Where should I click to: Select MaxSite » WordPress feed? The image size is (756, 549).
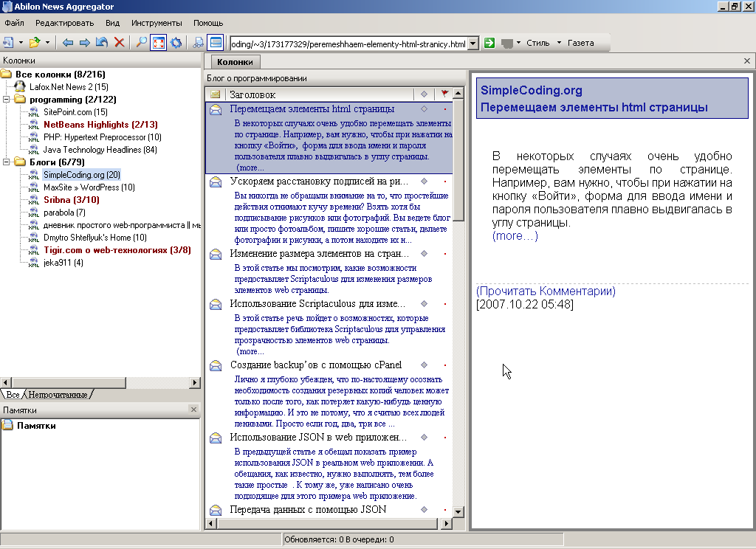pyautogui.click(x=89, y=187)
